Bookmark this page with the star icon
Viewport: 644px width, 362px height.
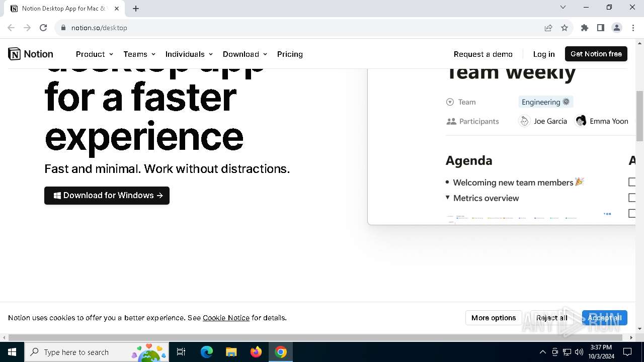[x=565, y=28]
